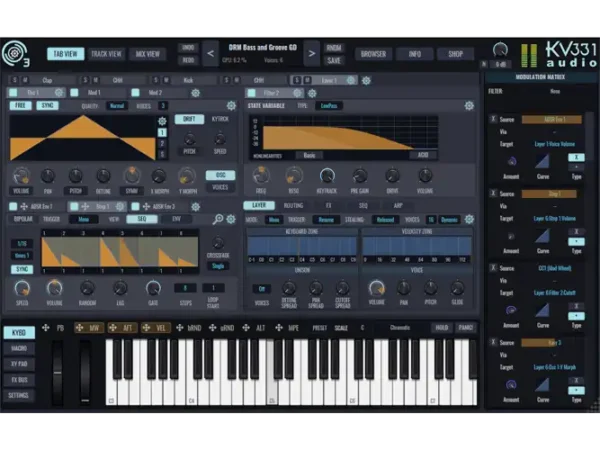Click the SAVE preset button
The height and width of the screenshot is (450, 600).
pyautogui.click(x=334, y=60)
